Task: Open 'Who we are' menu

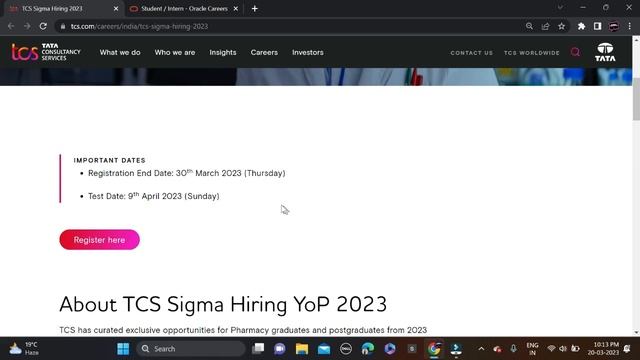Action: (175, 52)
